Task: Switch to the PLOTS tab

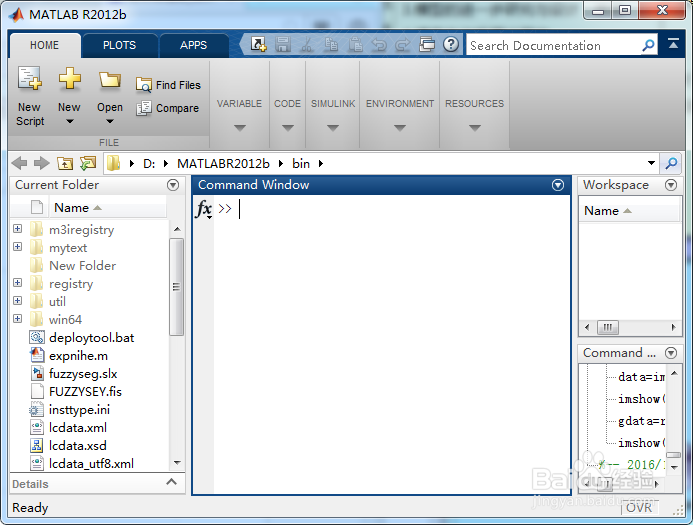Action: [x=119, y=45]
